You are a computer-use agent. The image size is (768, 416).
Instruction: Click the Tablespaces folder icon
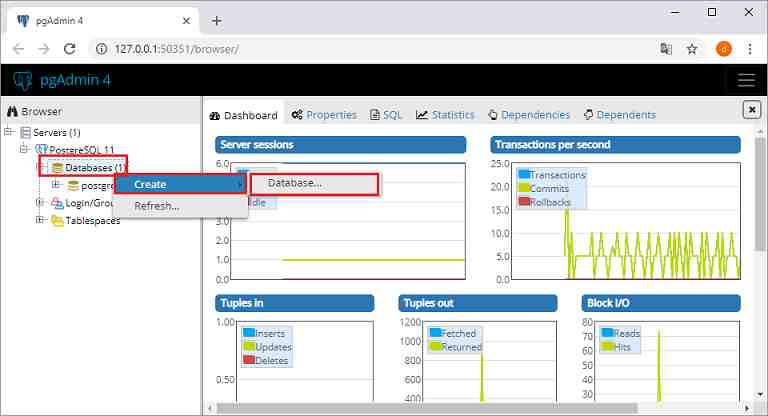click(x=57, y=220)
